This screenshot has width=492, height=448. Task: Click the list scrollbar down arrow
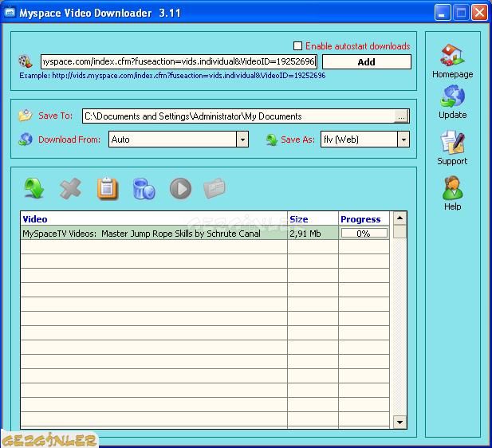point(400,422)
